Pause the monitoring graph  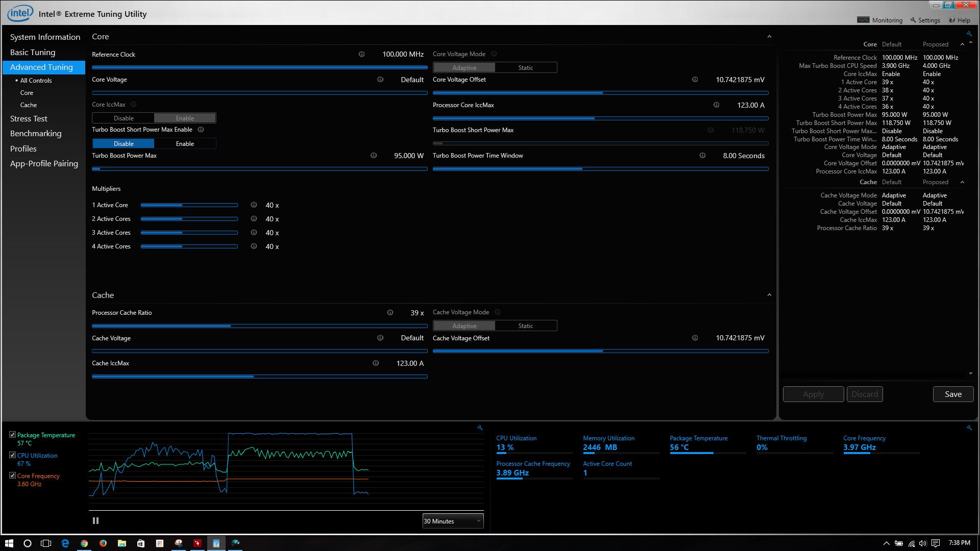click(95, 521)
